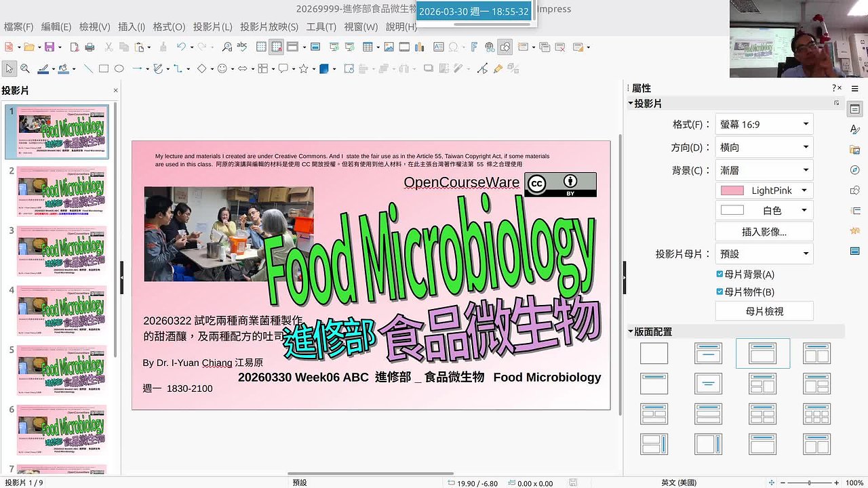Image resolution: width=868 pixels, height=488 pixels.
Task: Click the Insert Chart icon
Action: [419, 47]
